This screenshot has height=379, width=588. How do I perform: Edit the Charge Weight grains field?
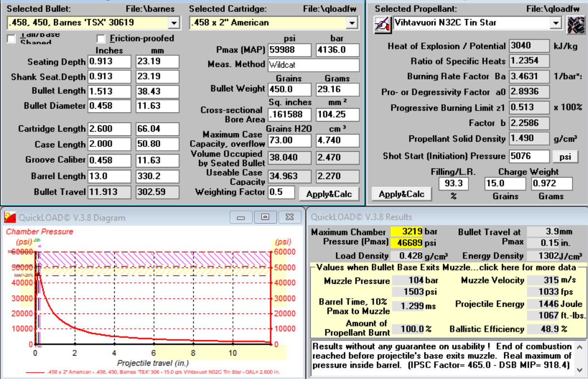coord(505,183)
